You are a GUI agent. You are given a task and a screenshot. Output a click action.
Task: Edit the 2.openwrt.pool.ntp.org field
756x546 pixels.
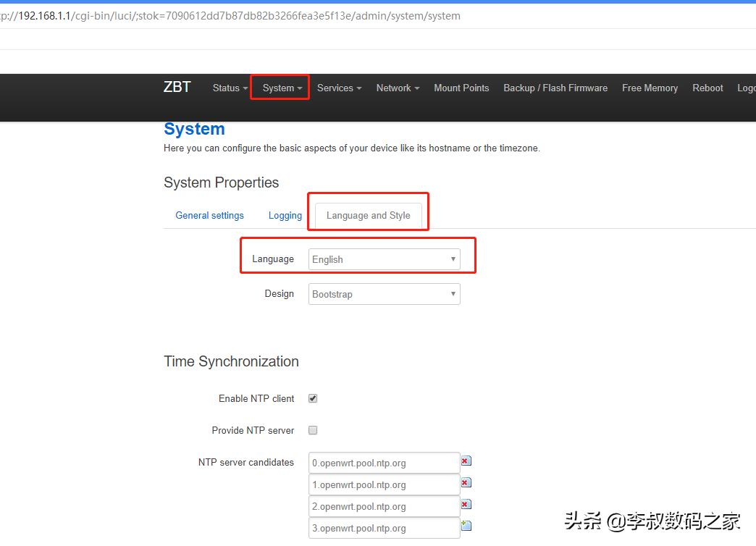pyautogui.click(x=385, y=506)
